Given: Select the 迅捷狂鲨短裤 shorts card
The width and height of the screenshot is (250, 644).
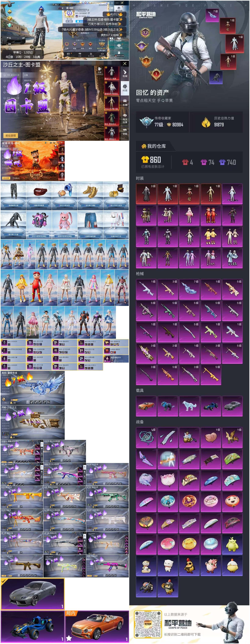Looking at the screenshot, I should (90, 225).
